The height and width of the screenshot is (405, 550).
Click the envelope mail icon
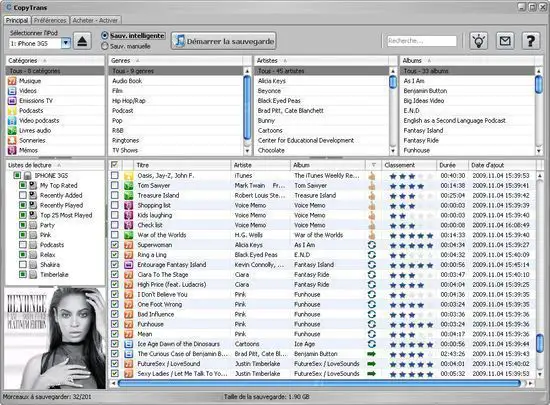coord(505,41)
